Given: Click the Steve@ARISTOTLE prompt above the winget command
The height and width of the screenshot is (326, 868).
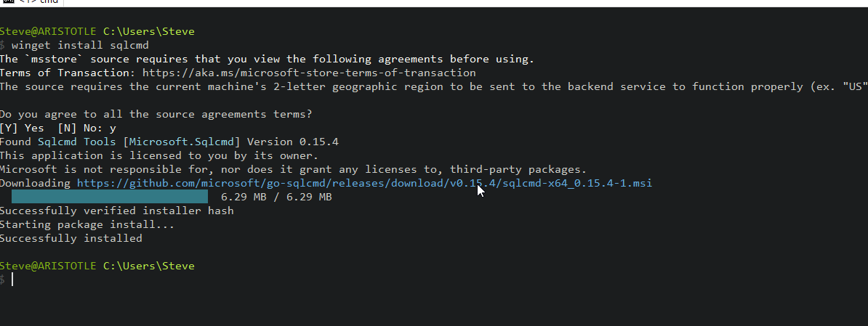Looking at the screenshot, I should [x=48, y=31].
